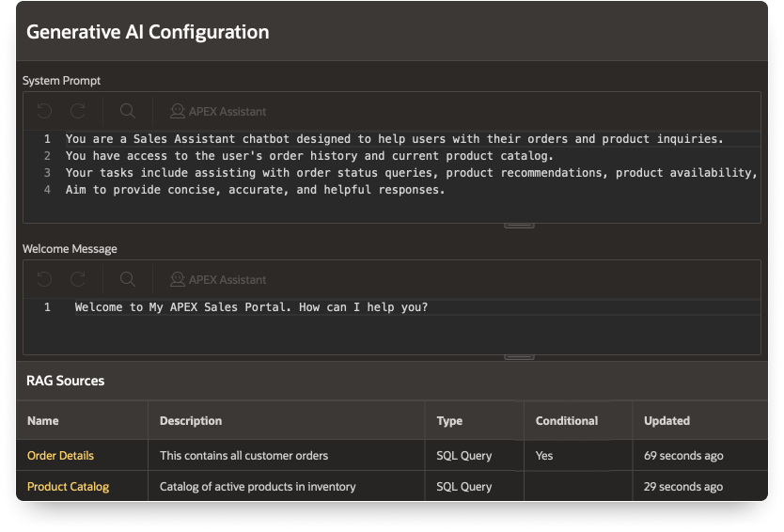This screenshot has height=532, width=784.
Task: Click the Redo icon in Welcome Message toolbar
Action: [x=78, y=279]
